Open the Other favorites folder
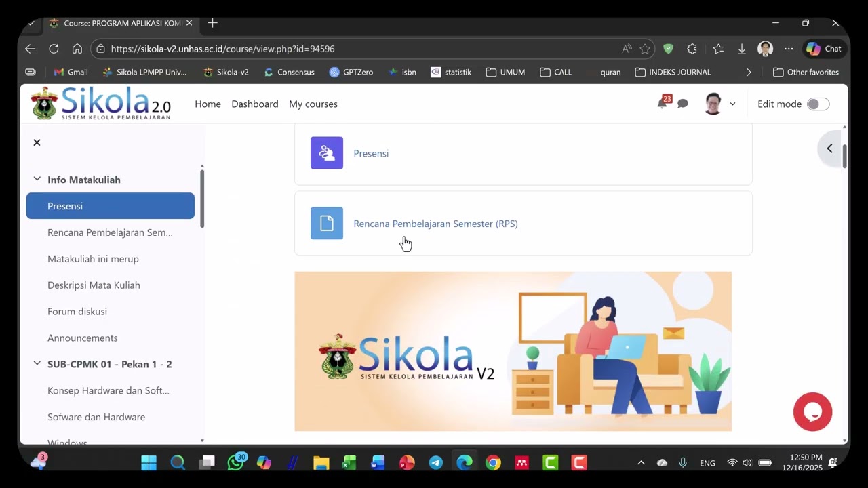868x488 pixels. [806, 72]
